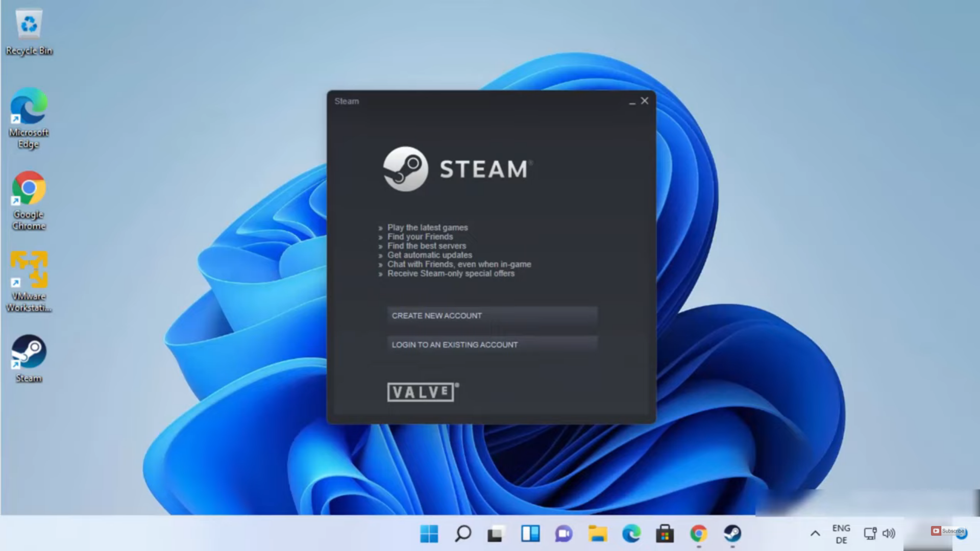This screenshot has height=551, width=980.
Task: Expand the hidden system tray icons chevron
Action: [x=815, y=534]
